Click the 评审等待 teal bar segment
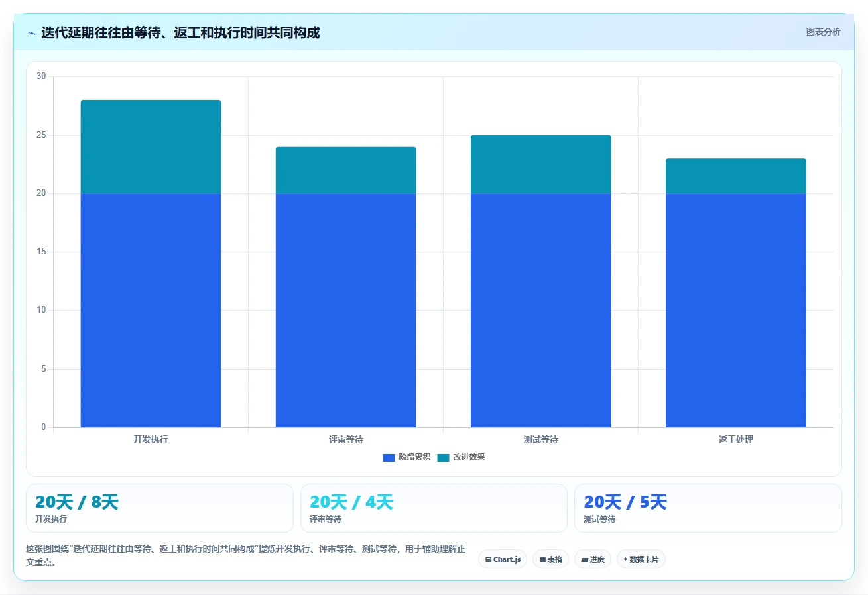Screen dimensions: 868x595 pos(345,170)
